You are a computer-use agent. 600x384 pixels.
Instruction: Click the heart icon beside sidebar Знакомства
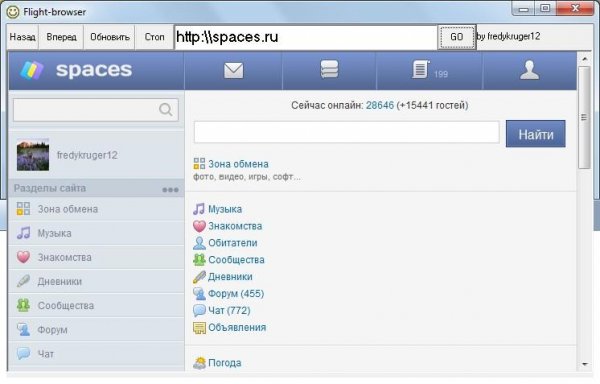[x=23, y=257]
